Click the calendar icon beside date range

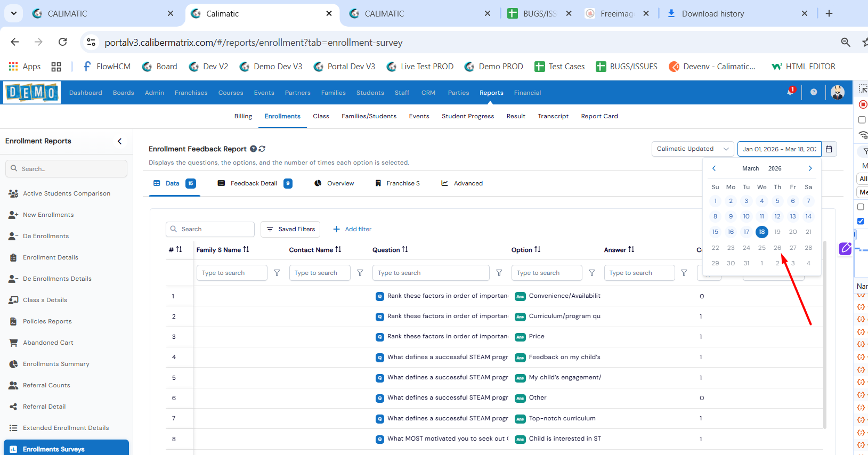829,149
